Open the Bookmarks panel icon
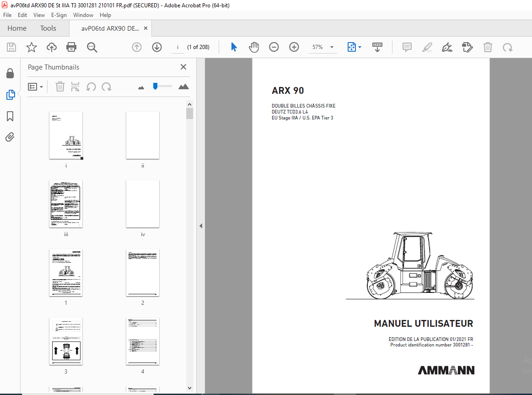 10,116
